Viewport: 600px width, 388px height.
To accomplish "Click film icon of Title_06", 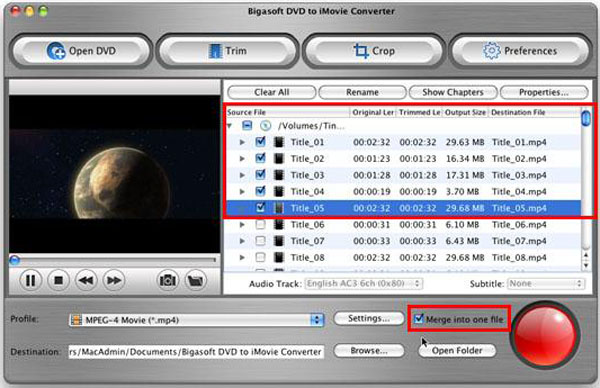I will point(279,225).
